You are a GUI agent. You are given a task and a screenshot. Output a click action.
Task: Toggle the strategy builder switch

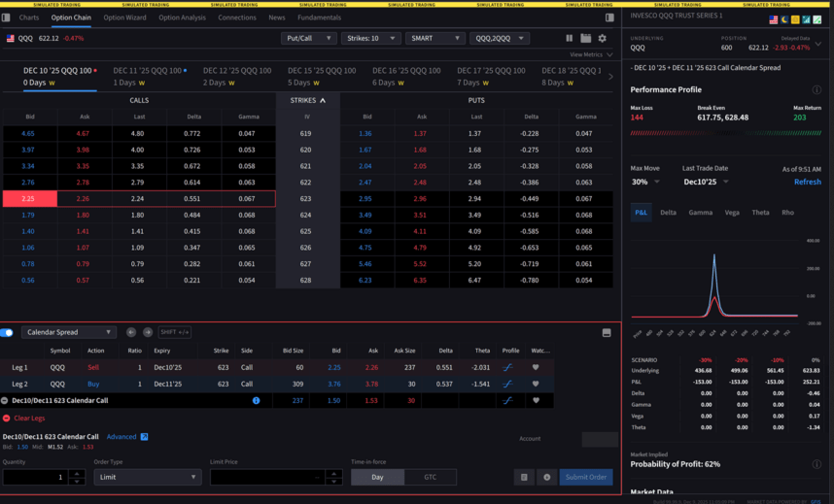click(8, 332)
